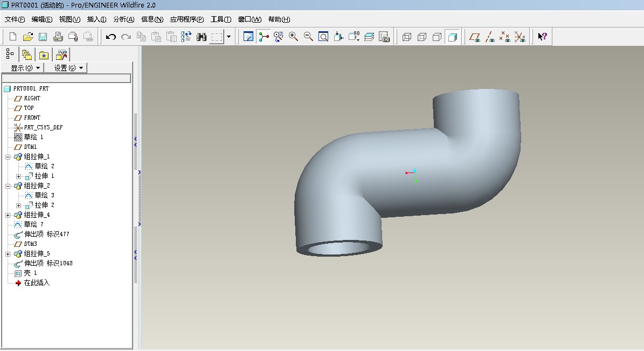The width and height of the screenshot is (644, 351).
Task: Open the 工具(T) menu
Action: pyautogui.click(x=221, y=19)
